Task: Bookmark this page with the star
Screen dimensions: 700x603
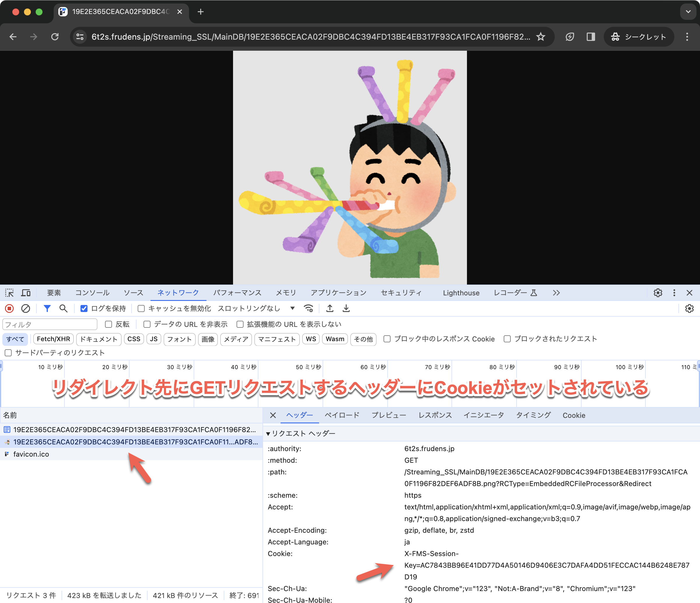Action: pyautogui.click(x=540, y=37)
